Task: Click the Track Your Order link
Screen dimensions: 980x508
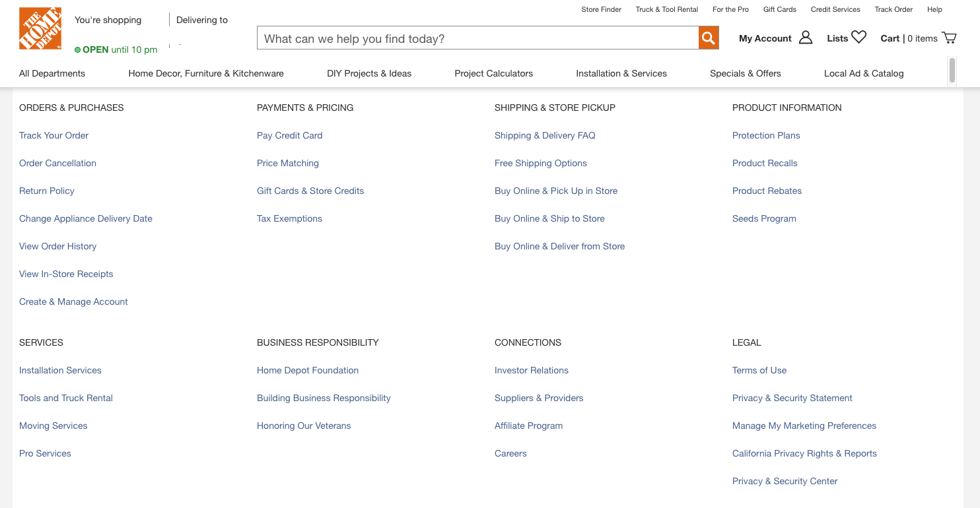Action: pos(53,135)
